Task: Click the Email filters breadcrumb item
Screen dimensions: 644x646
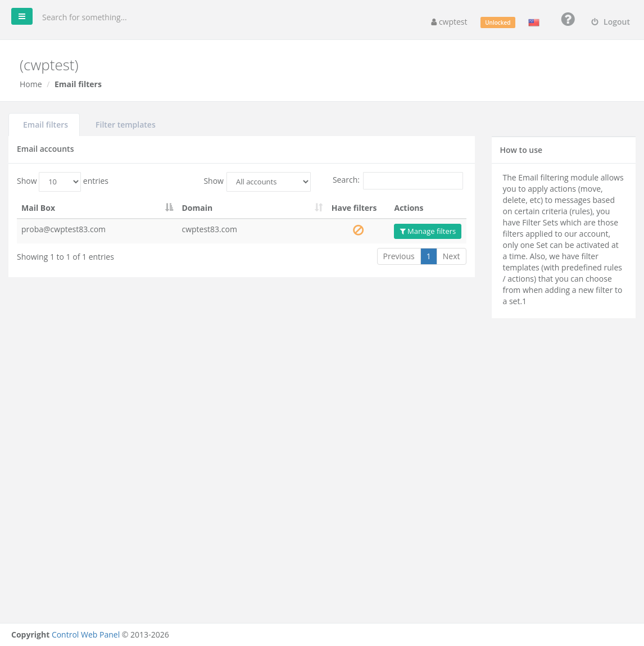Action: (78, 84)
